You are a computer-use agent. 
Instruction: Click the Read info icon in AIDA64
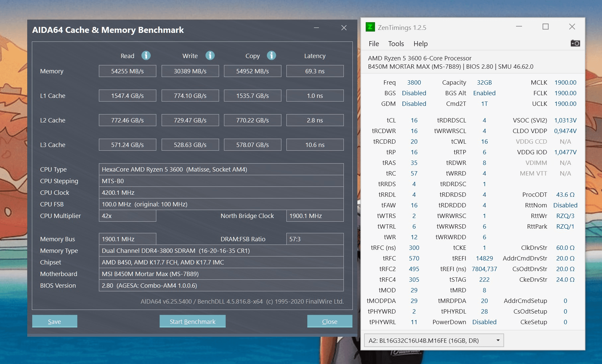tap(146, 55)
